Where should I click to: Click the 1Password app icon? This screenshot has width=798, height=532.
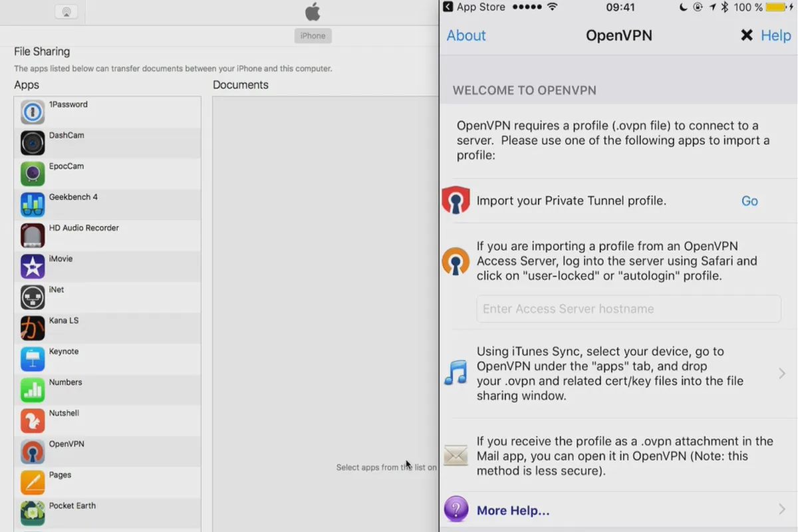click(33, 112)
